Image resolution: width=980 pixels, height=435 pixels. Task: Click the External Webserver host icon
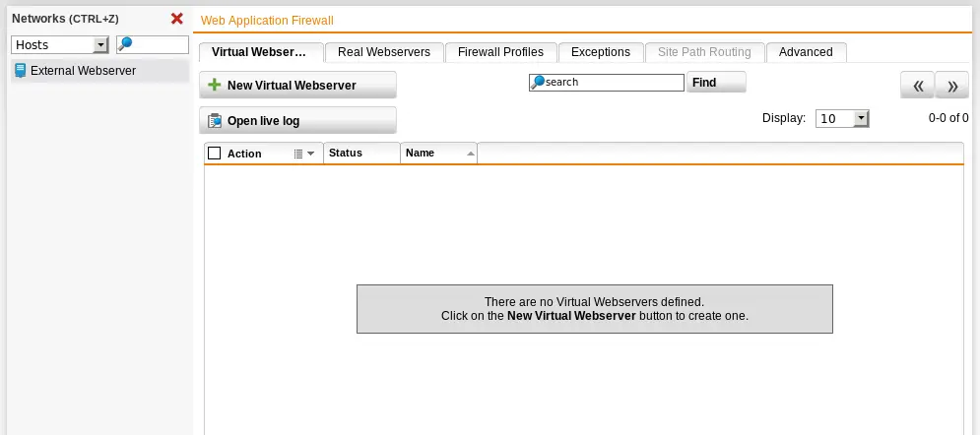point(20,71)
